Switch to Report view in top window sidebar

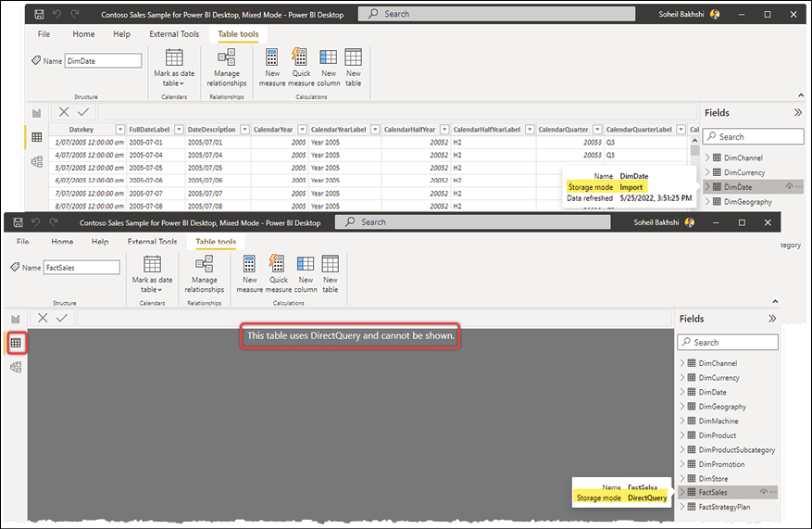point(37,113)
